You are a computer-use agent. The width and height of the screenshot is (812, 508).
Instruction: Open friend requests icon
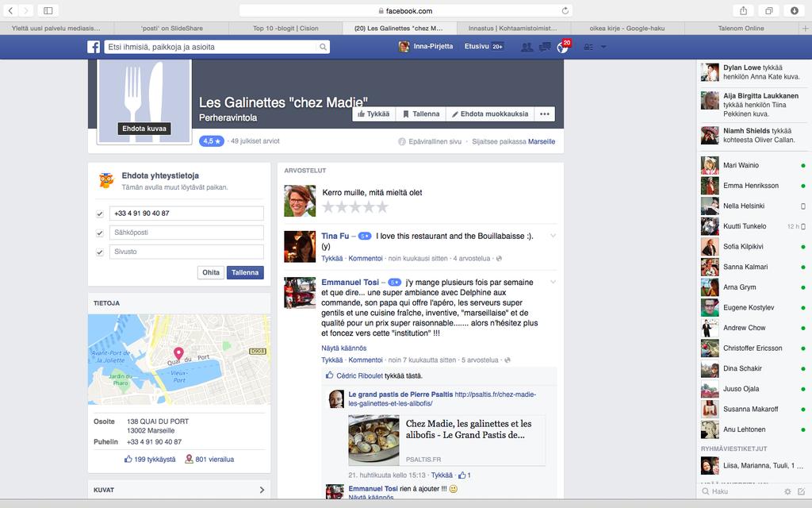point(527,47)
